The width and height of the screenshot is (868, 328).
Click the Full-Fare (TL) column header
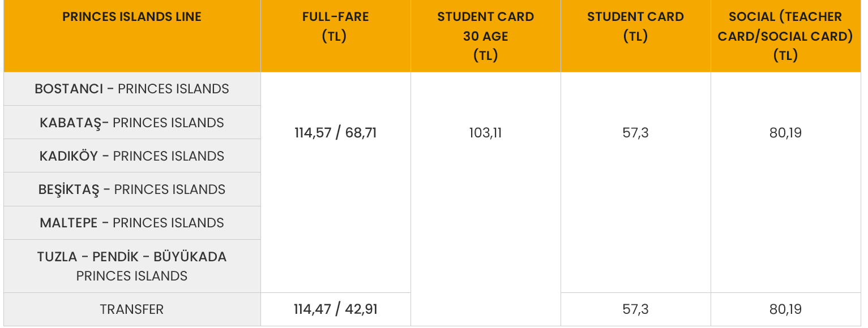(x=335, y=27)
